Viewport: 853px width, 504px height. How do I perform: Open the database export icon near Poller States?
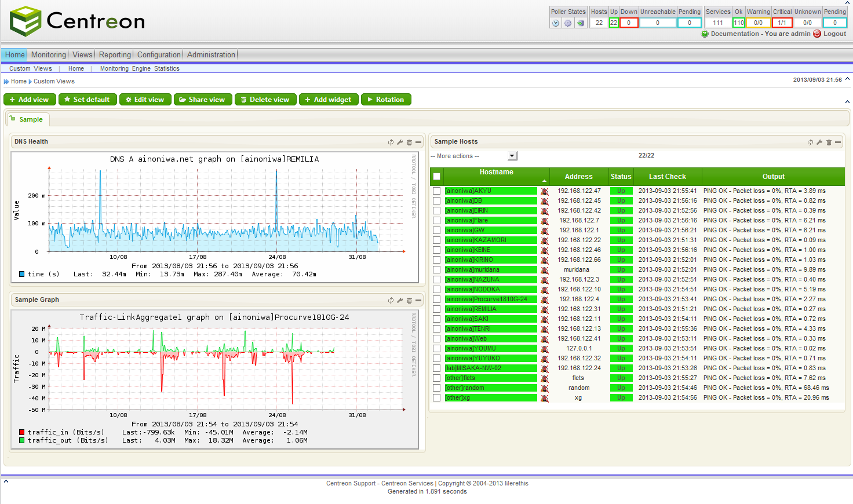tap(580, 23)
